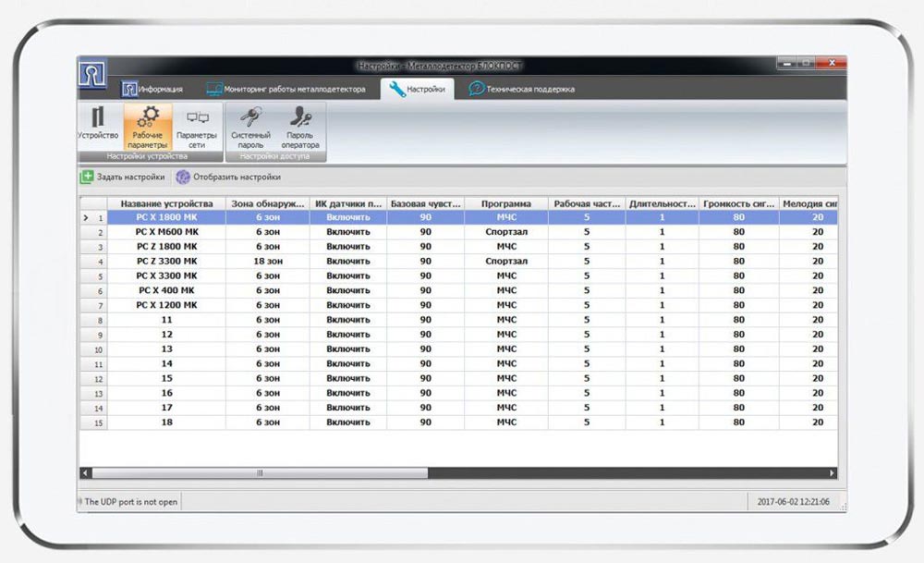Open the Устройство device settings icon
The image size is (924, 563).
98,116
